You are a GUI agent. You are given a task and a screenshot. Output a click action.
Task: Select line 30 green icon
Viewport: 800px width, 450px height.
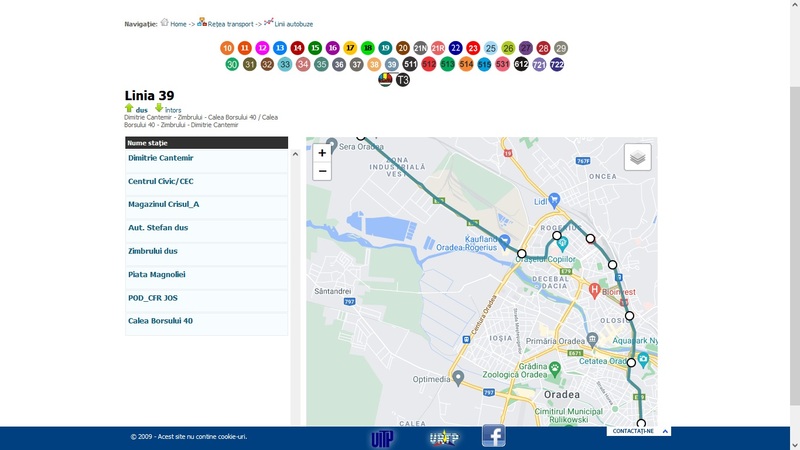232,64
